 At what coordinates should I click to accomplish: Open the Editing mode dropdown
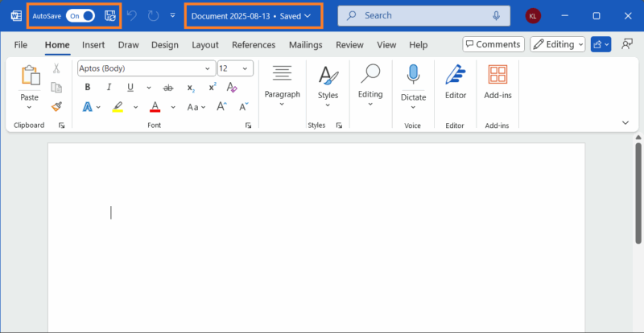(557, 44)
